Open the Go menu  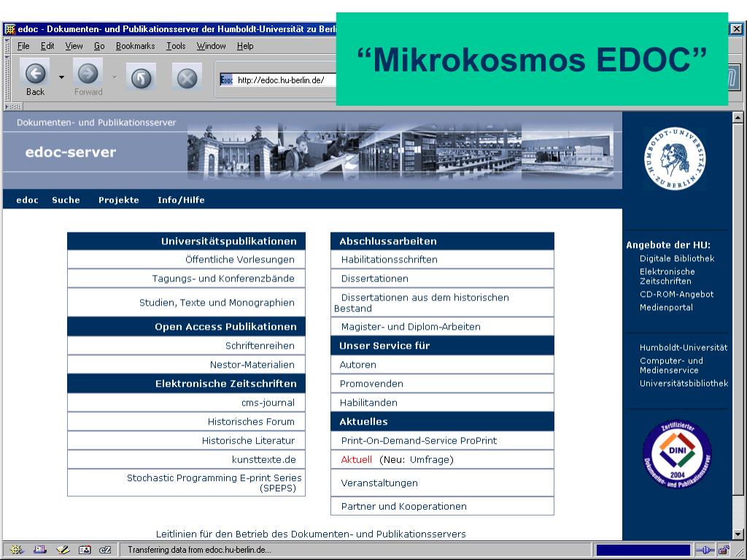[99, 46]
